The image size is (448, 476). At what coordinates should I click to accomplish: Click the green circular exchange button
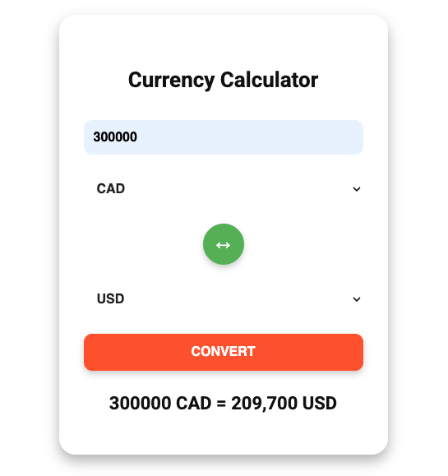click(x=224, y=244)
